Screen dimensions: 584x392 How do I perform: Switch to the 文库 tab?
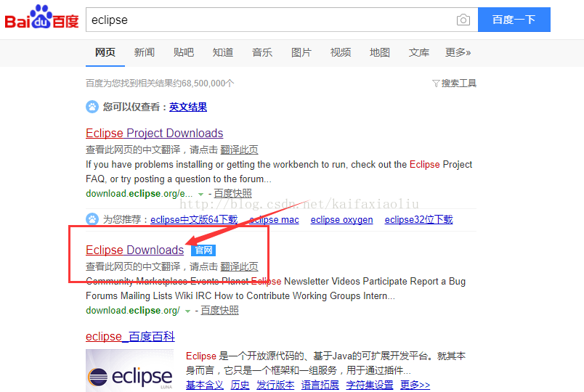point(418,52)
